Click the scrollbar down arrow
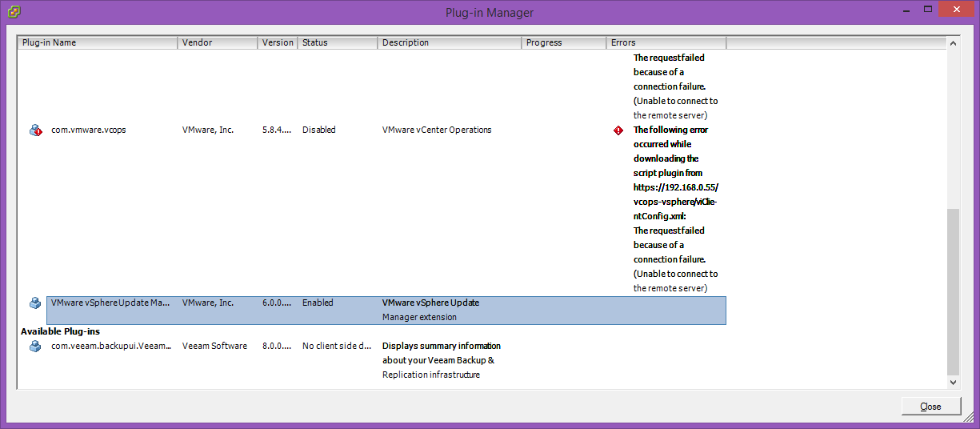The width and height of the screenshot is (980, 429). (952, 383)
